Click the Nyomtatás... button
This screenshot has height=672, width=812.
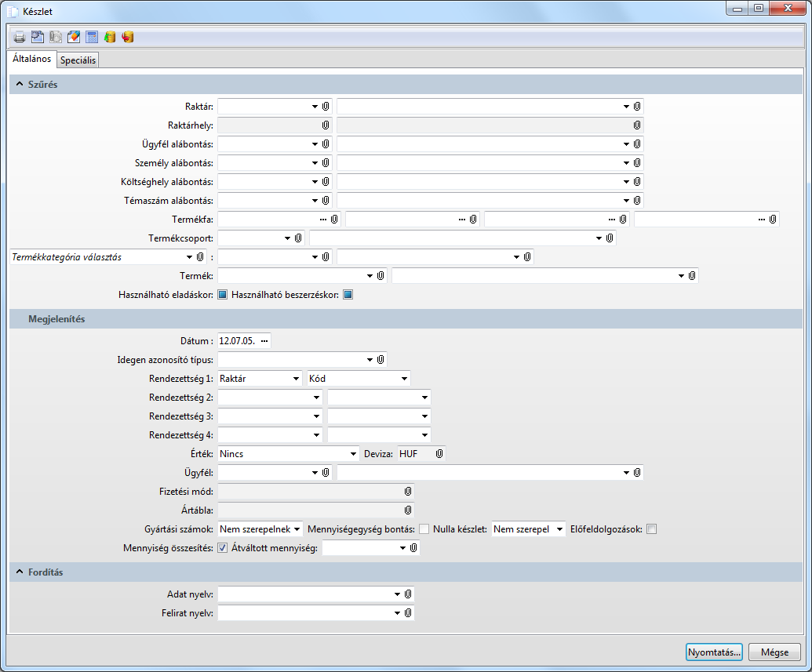pyautogui.click(x=713, y=652)
